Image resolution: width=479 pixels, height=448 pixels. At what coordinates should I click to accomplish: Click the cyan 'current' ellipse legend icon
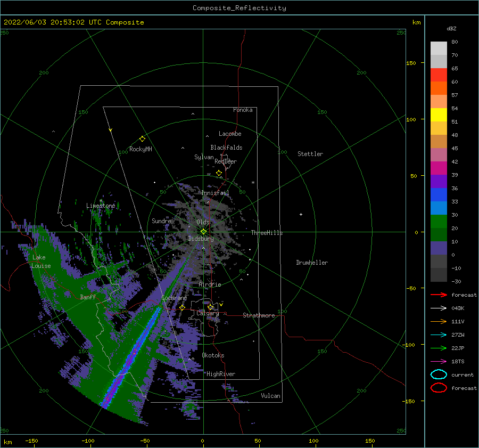pyautogui.click(x=439, y=374)
